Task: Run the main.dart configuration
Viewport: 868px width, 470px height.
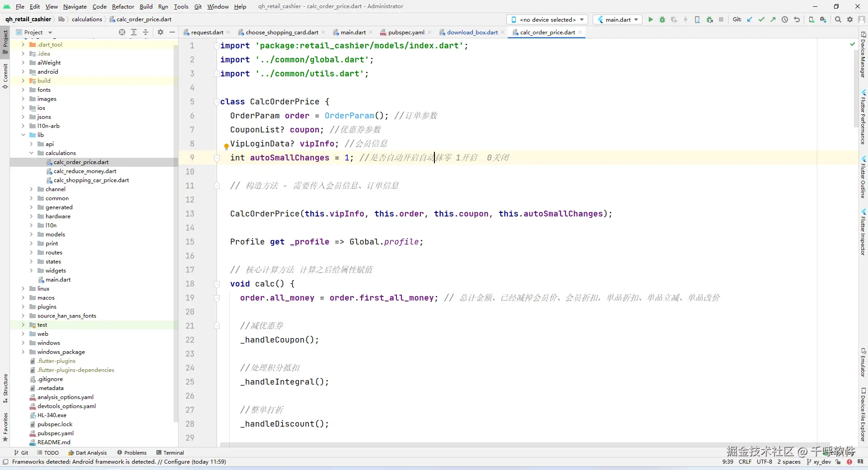Action: pos(651,19)
